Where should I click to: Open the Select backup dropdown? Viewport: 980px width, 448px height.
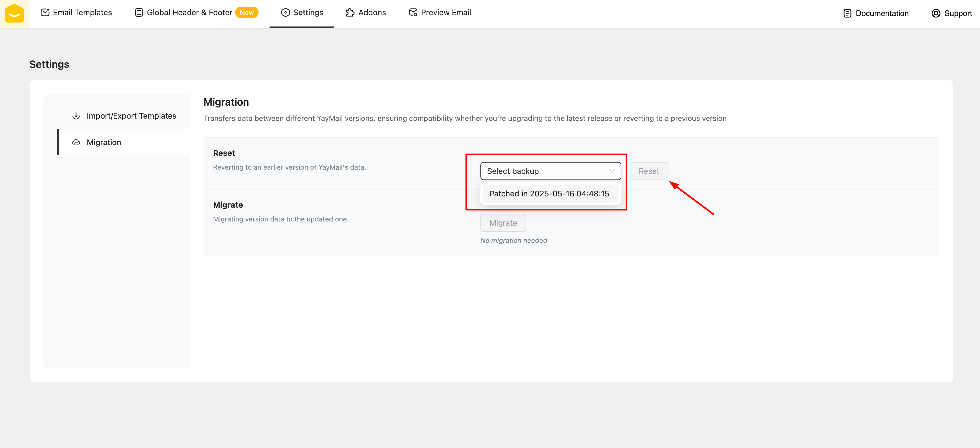click(544, 171)
